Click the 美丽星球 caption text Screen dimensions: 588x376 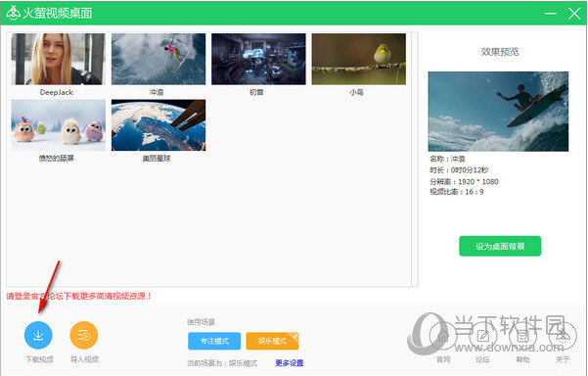pyautogui.click(x=157, y=159)
